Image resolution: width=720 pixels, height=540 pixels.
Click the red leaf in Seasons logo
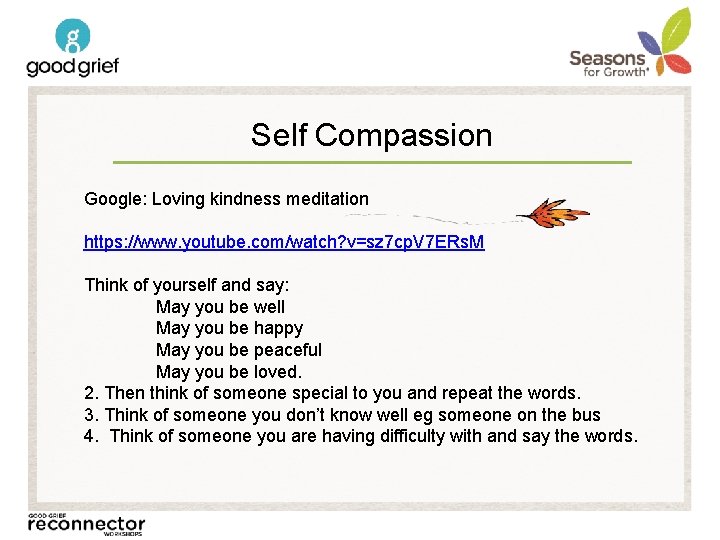point(679,64)
